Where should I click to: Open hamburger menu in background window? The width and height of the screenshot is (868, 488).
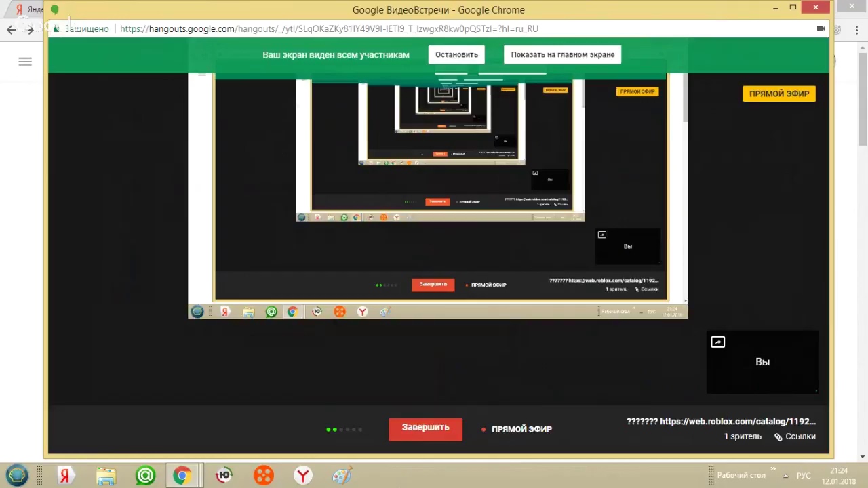25,62
